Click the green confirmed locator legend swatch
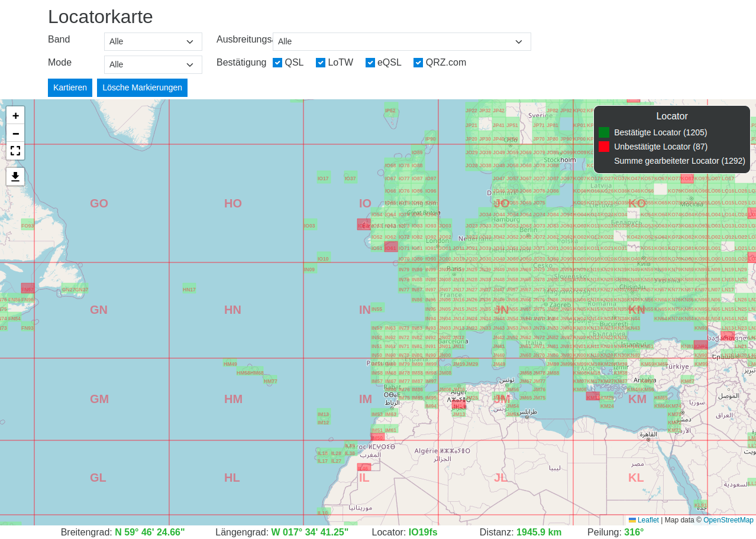The height and width of the screenshot is (539, 756). pyautogui.click(x=603, y=132)
